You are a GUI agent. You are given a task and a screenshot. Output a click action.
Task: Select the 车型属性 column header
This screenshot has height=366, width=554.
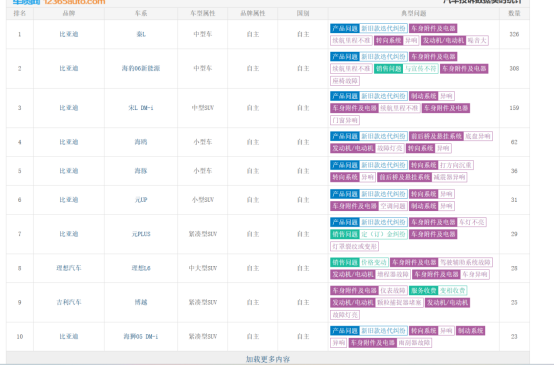203,13
